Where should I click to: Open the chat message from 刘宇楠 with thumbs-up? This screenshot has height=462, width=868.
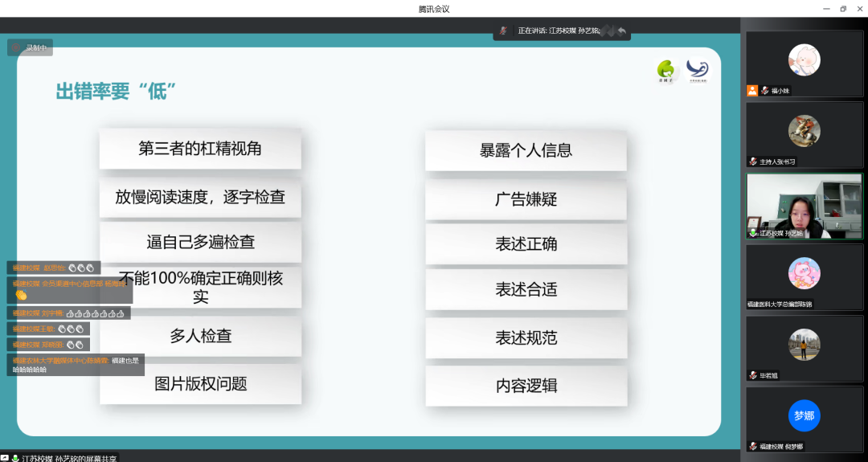[69, 313]
